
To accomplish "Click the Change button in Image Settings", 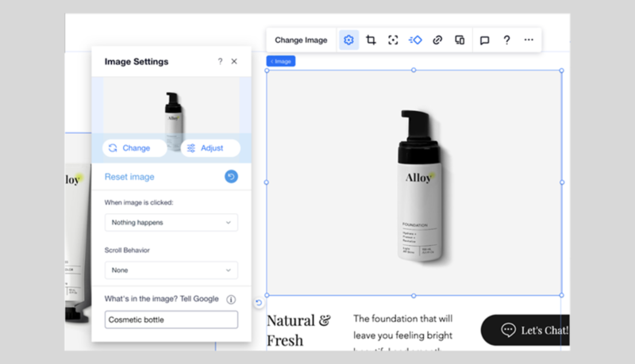I will 134,148.
